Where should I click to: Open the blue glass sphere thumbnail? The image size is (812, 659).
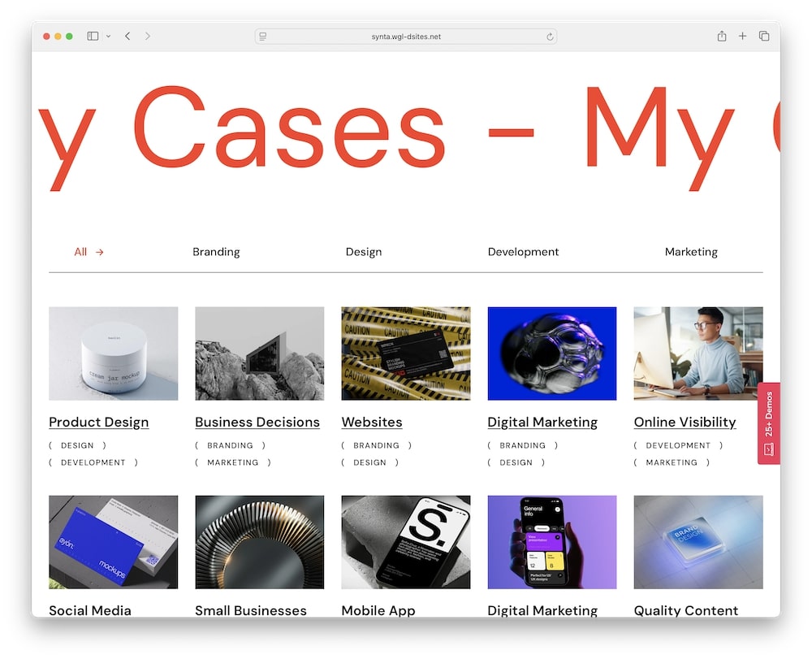coord(552,353)
